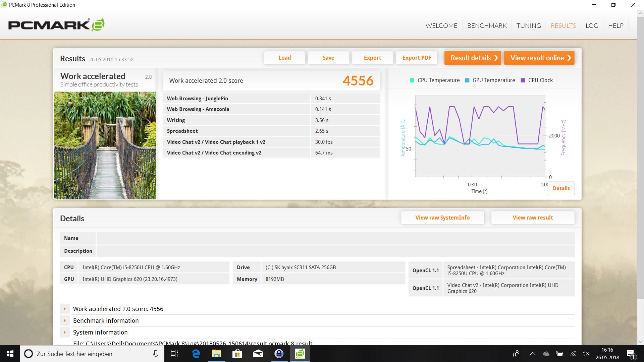Click the Export PDF button
Image resolution: width=644 pixels, height=362 pixels.
(x=417, y=58)
